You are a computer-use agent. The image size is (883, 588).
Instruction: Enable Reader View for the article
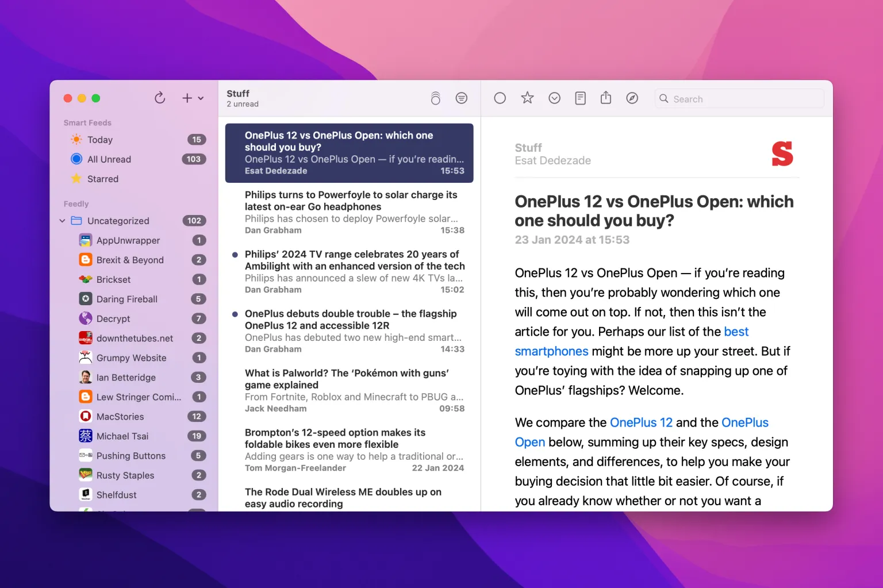tap(580, 98)
